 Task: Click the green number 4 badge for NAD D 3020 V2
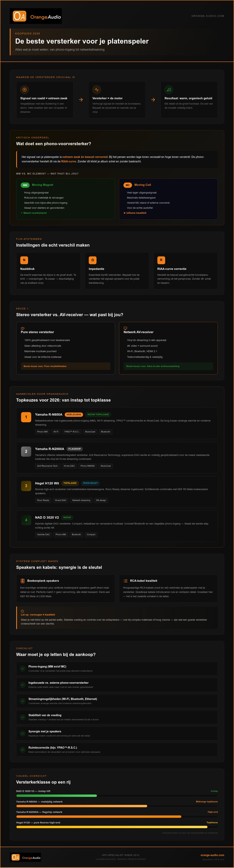point(26,520)
